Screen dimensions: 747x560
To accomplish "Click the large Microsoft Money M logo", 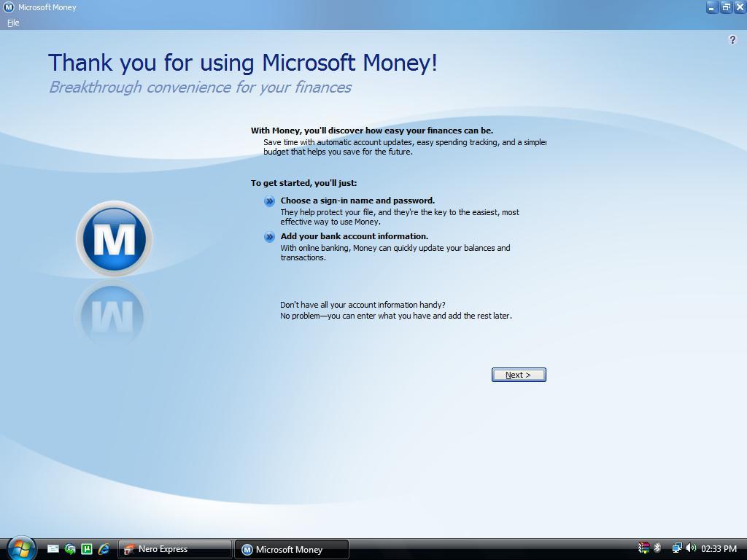I will (114, 238).
